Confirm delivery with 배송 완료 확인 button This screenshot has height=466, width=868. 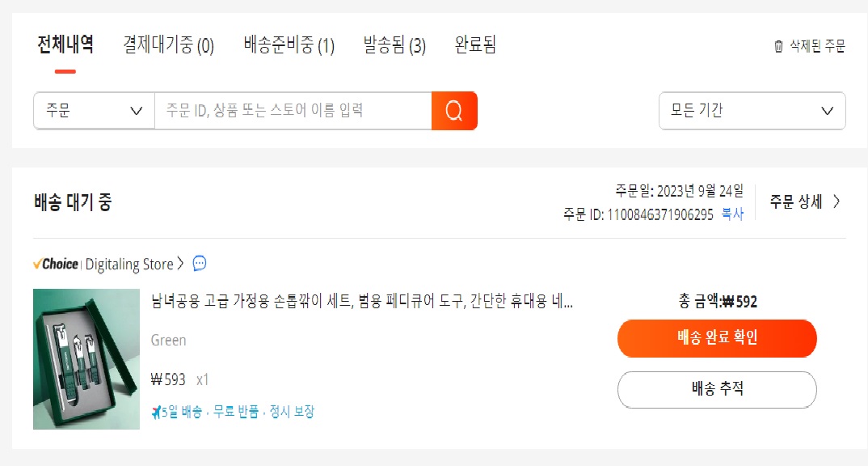717,338
